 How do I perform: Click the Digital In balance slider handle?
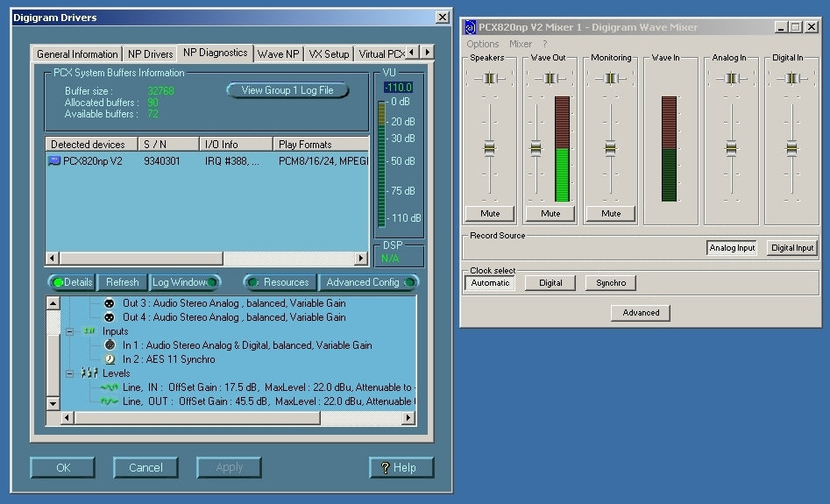(x=792, y=78)
